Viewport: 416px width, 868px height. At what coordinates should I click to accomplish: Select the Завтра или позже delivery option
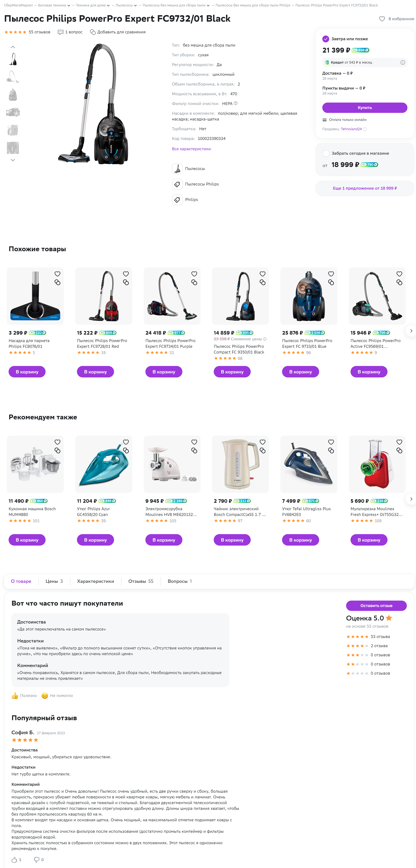click(x=326, y=39)
